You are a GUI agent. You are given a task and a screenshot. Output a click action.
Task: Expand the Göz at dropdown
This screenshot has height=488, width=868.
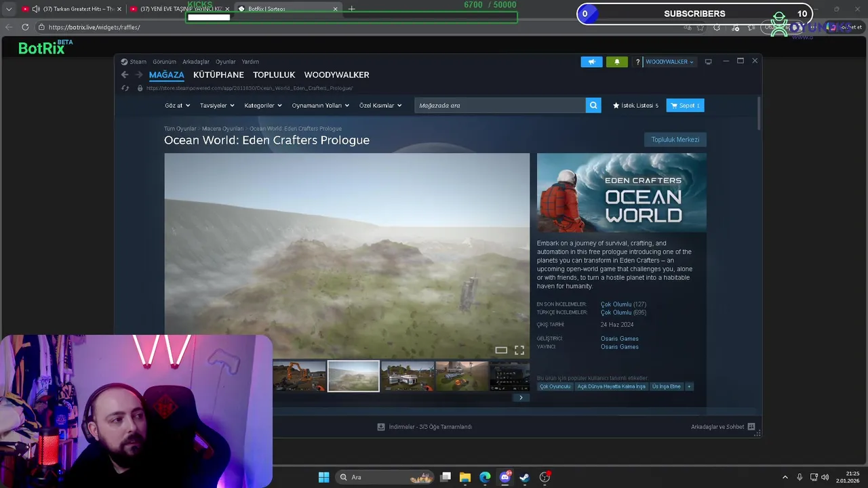click(177, 105)
